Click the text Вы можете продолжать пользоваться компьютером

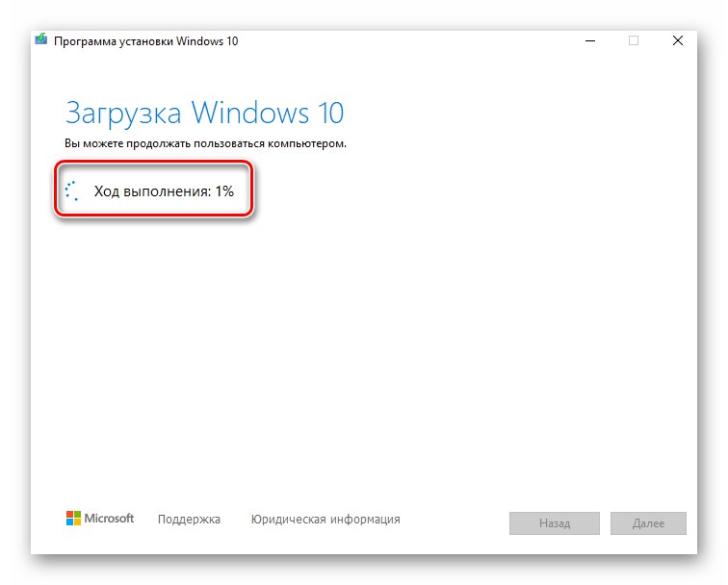[205, 143]
